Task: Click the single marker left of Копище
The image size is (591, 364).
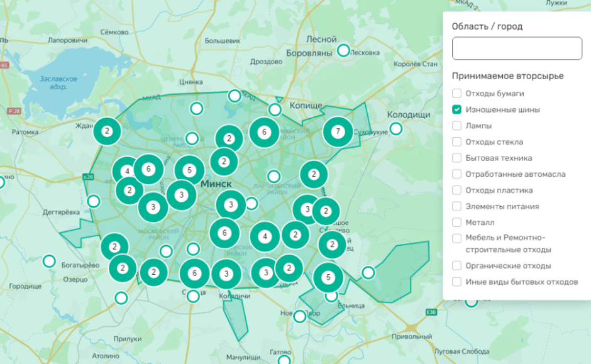Action: tap(275, 109)
